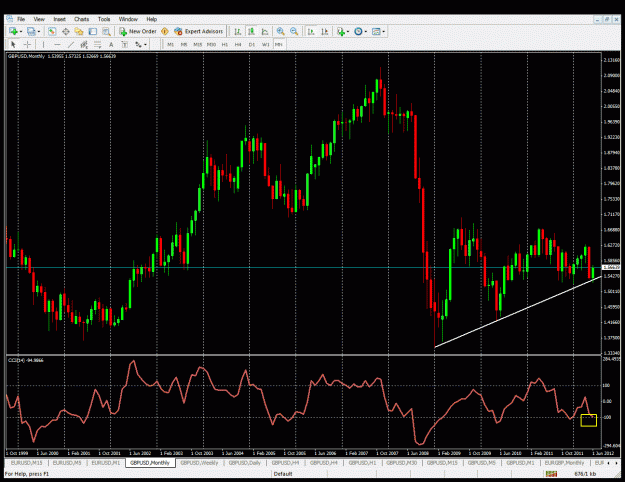Click the New Order button
The image size is (625, 482).
coord(138,31)
